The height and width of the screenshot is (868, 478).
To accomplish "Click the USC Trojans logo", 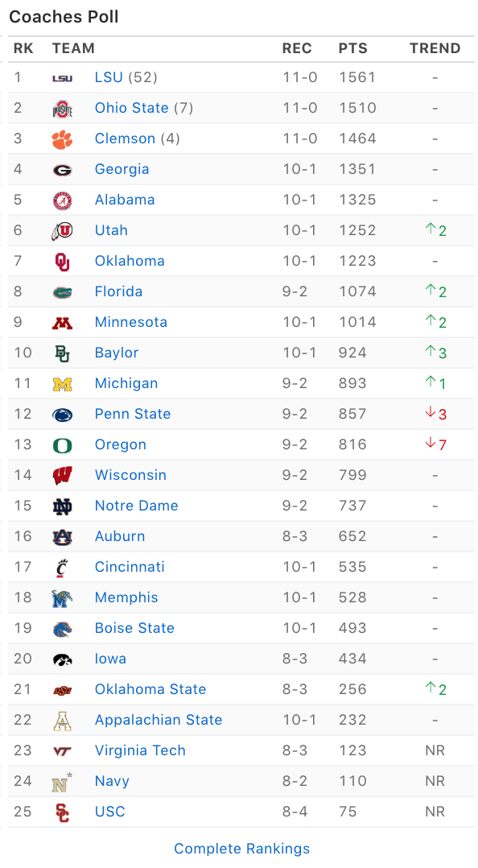I will 63,812.
